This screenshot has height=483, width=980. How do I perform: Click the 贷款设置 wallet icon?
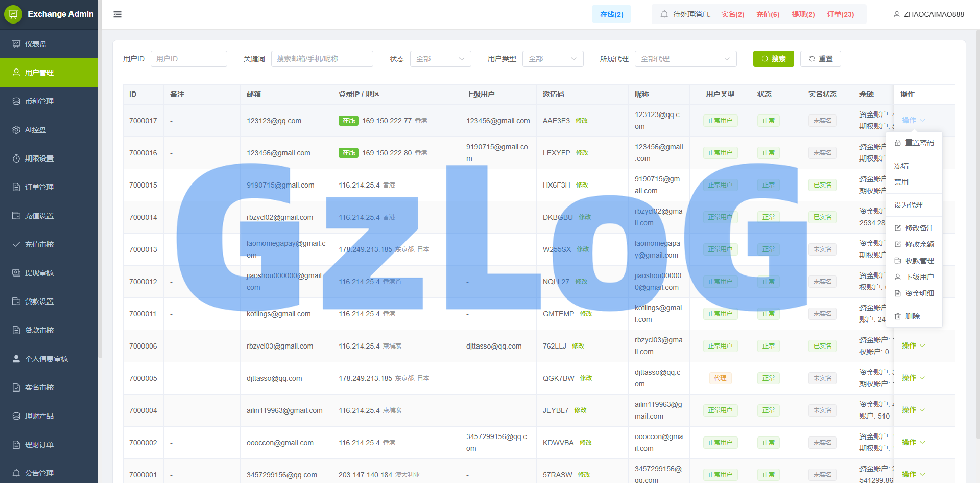16,302
